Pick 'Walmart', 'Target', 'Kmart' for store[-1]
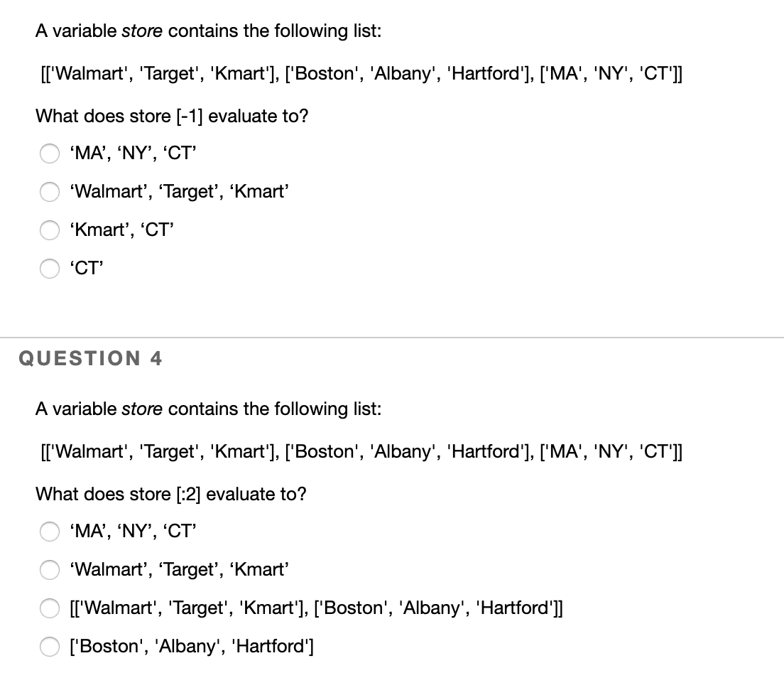This screenshot has height=695, width=784. tap(50, 192)
